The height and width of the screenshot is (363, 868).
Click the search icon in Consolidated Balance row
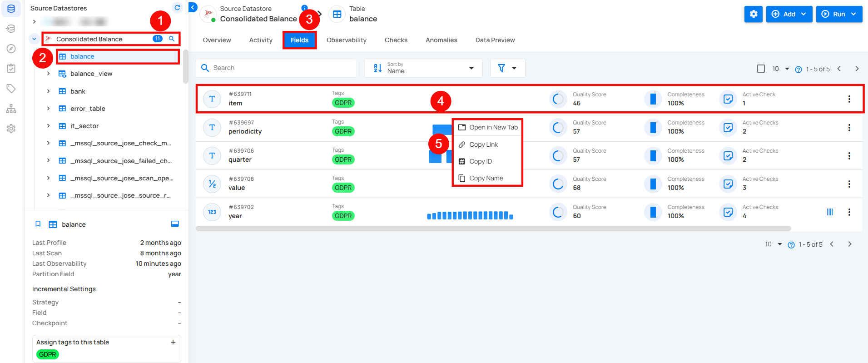[x=172, y=39]
